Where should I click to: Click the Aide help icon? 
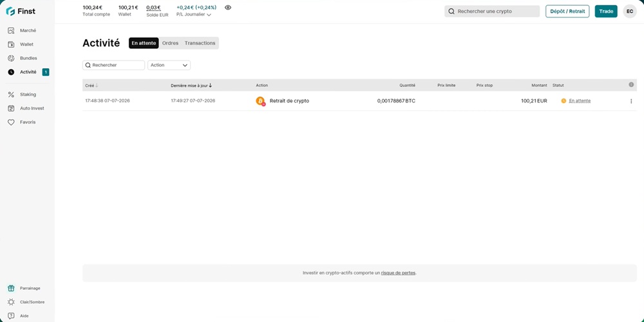pyautogui.click(x=11, y=316)
